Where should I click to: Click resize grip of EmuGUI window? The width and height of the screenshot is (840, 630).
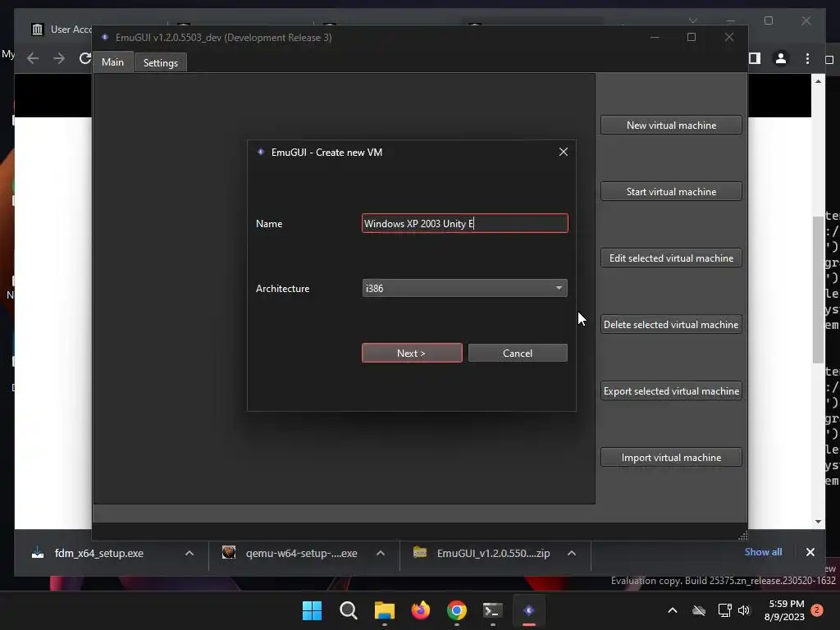pyautogui.click(x=742, y=536)
